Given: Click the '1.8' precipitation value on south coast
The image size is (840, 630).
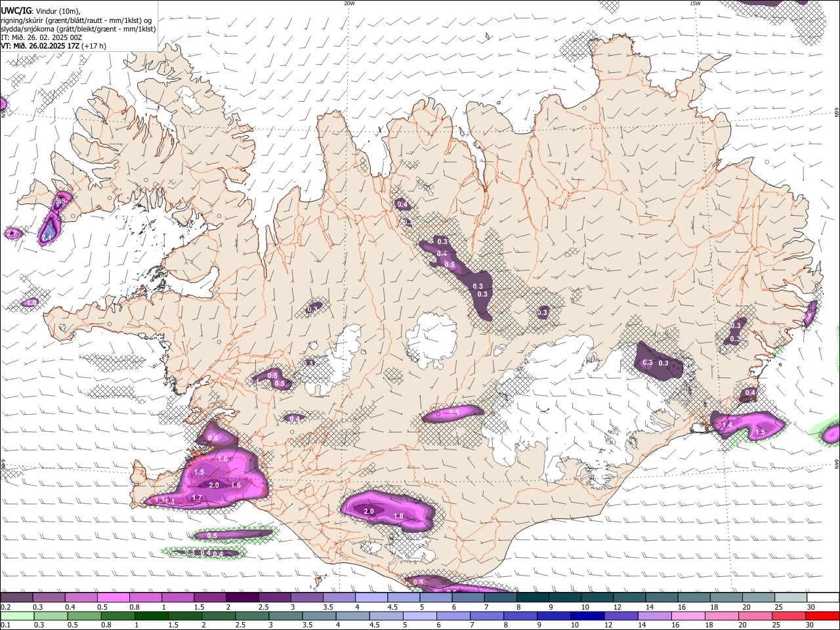Looking at the screenshot, I should tap(398, 516).
